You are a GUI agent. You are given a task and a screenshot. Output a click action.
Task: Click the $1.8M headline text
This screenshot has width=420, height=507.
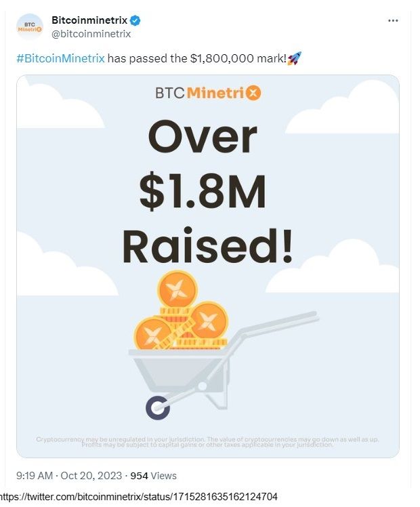pos(203,192)
